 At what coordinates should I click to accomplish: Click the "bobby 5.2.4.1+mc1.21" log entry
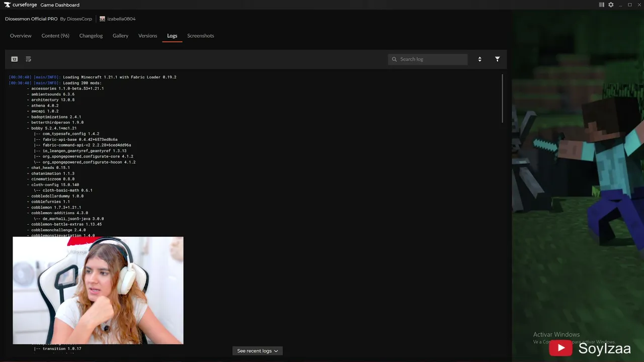pos(54,128)
